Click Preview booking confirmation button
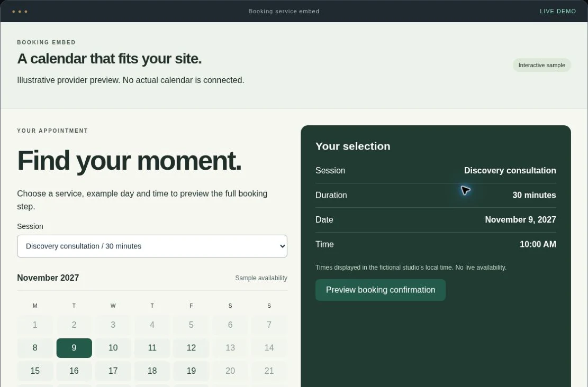588x387 pixels. pos(380,290)
